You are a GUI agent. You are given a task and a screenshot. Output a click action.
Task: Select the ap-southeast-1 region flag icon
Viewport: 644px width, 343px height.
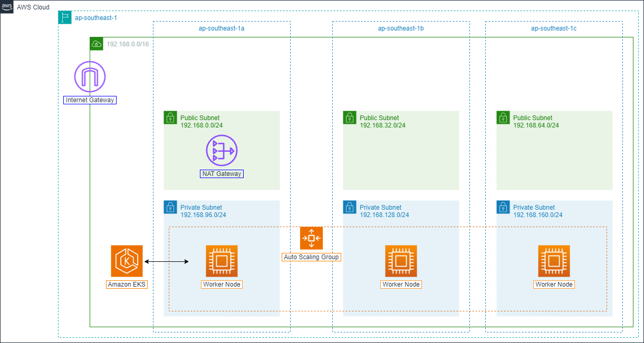pos(65,17)
